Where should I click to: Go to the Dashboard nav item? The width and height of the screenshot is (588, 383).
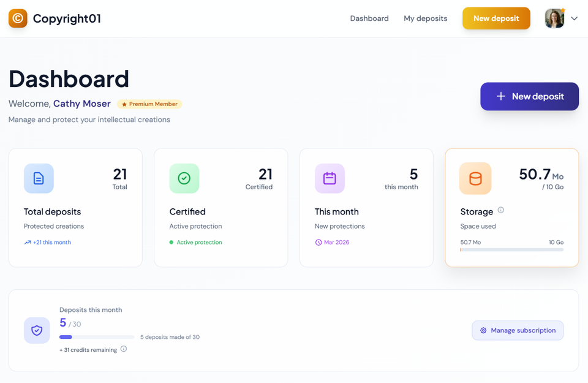(x=369, y=18)
